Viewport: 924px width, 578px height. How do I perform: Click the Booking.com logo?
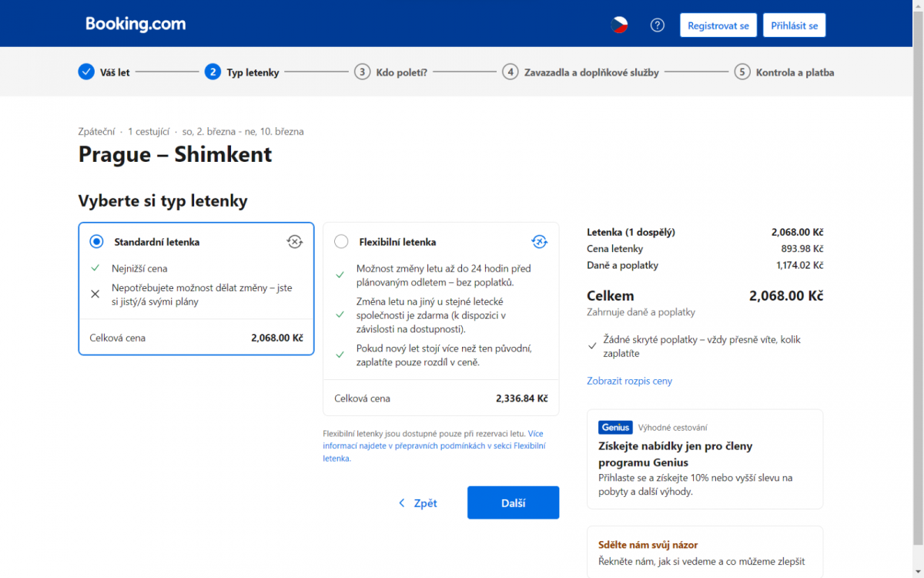point(136,24)
